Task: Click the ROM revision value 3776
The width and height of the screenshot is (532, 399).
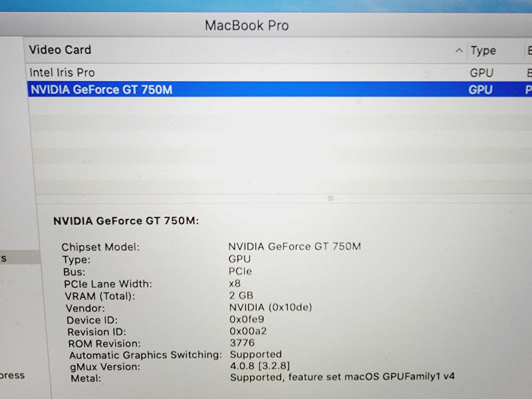Action: (242, 342)
